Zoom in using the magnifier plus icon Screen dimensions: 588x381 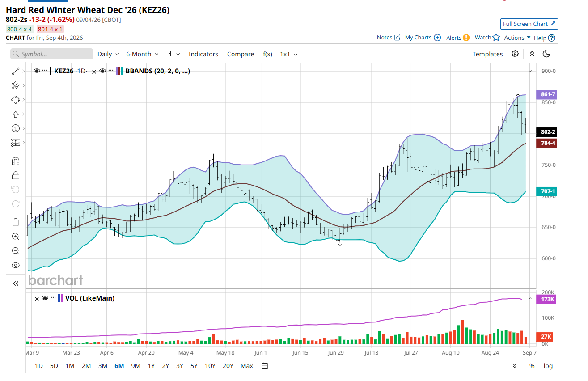tap(15, 237)
